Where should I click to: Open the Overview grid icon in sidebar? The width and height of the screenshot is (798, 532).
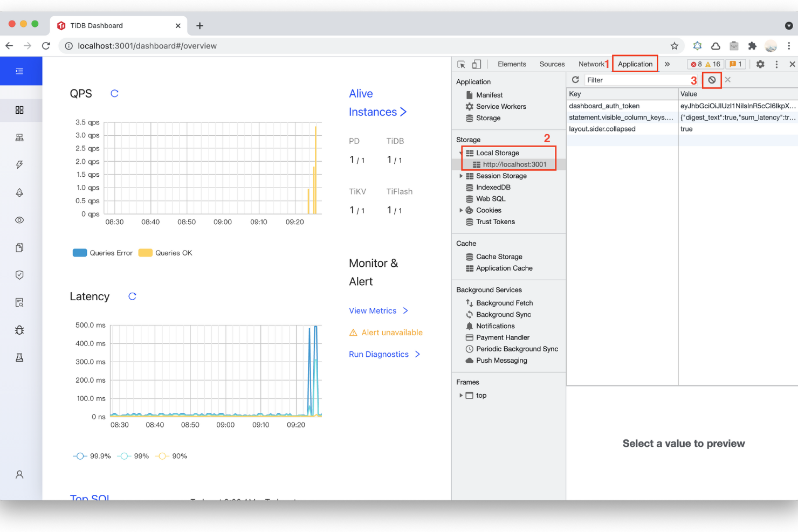coord(19,110)
